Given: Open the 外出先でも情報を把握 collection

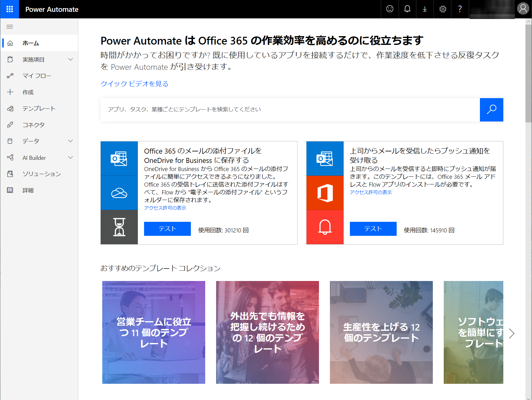Looking at the screenshot, I should click(268, 332).
